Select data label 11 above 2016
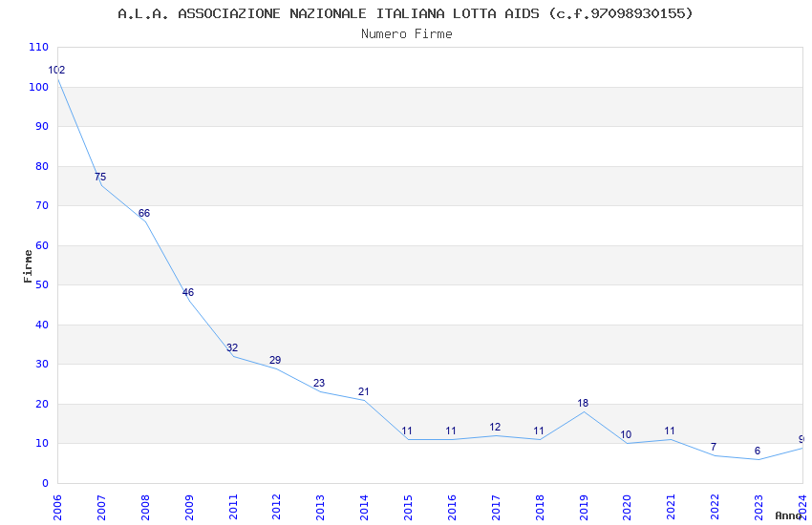Image resolution: width=812 pixels, height=525 pixels. click(451, 430)
